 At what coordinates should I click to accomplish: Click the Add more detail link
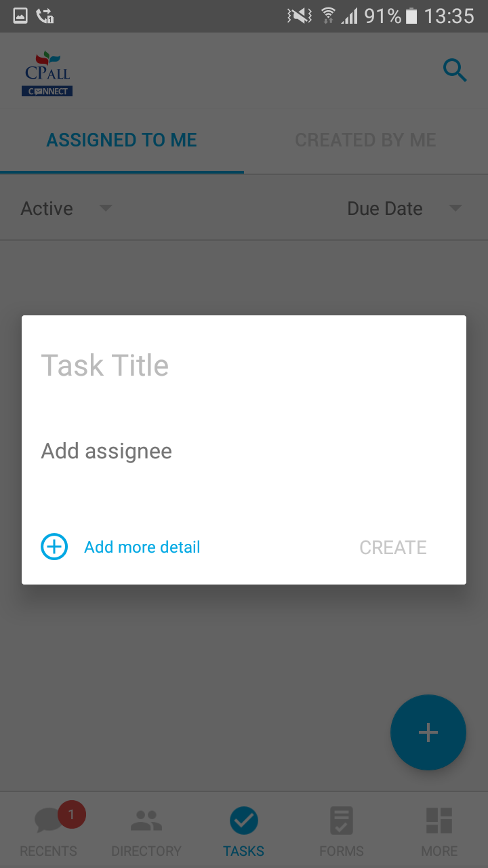coord(142,547)
